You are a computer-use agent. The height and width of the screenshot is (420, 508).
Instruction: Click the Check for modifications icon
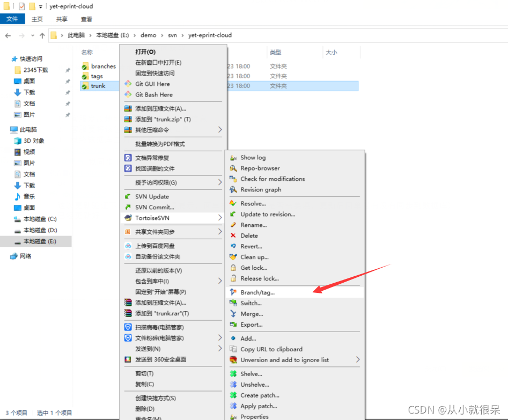tap(233, 179)
